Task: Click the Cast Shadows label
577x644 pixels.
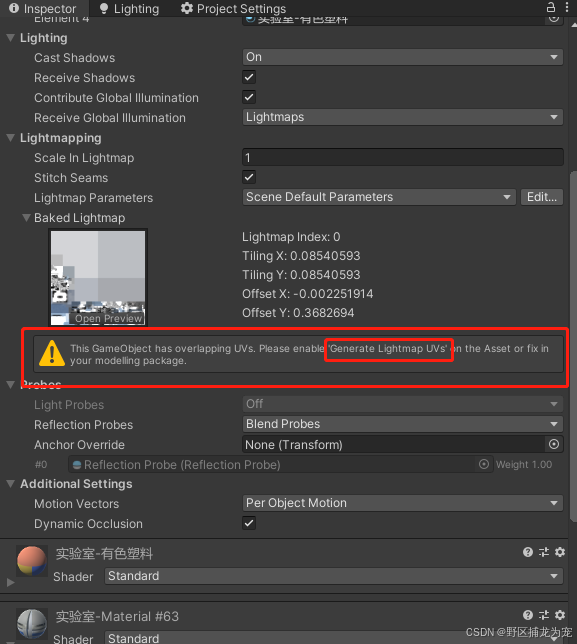Action: [x=74, y=58]
